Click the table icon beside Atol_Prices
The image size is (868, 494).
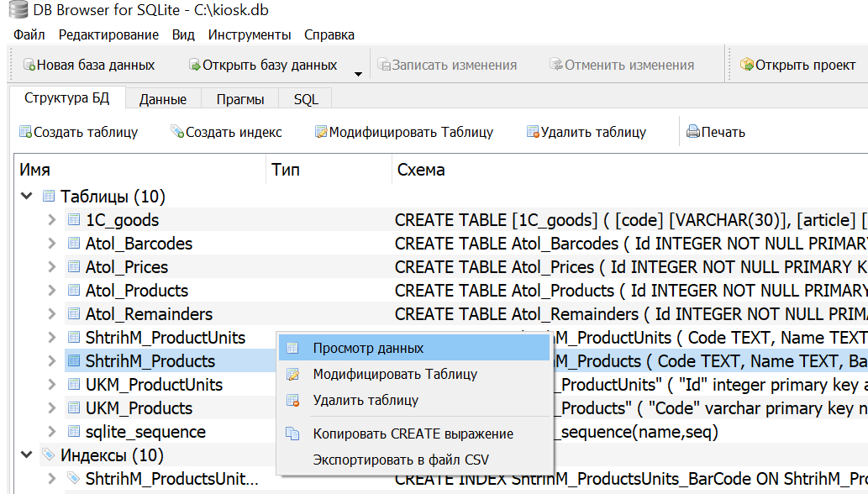tap(74, 266)
